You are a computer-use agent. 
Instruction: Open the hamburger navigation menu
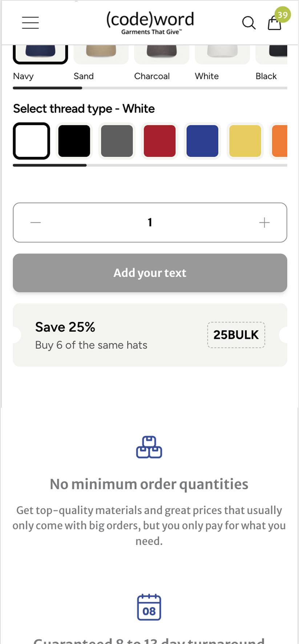click(x=30, y=23)
